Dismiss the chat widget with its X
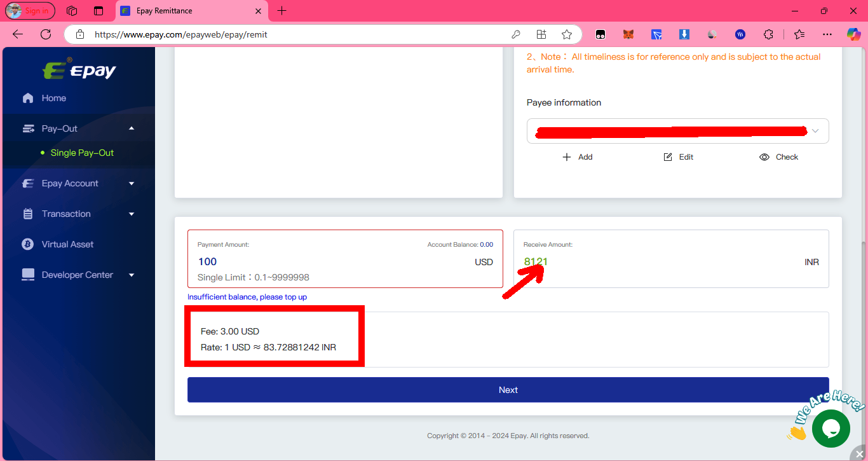 coord(860,453)
